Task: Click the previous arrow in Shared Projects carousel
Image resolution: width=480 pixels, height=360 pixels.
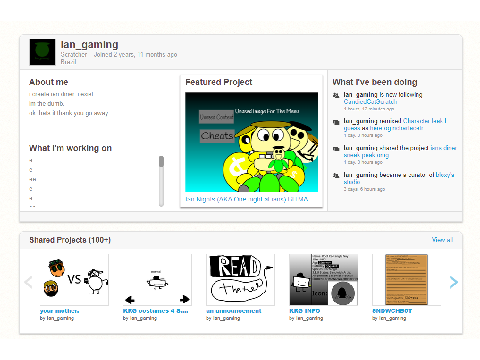Action: 28,282
